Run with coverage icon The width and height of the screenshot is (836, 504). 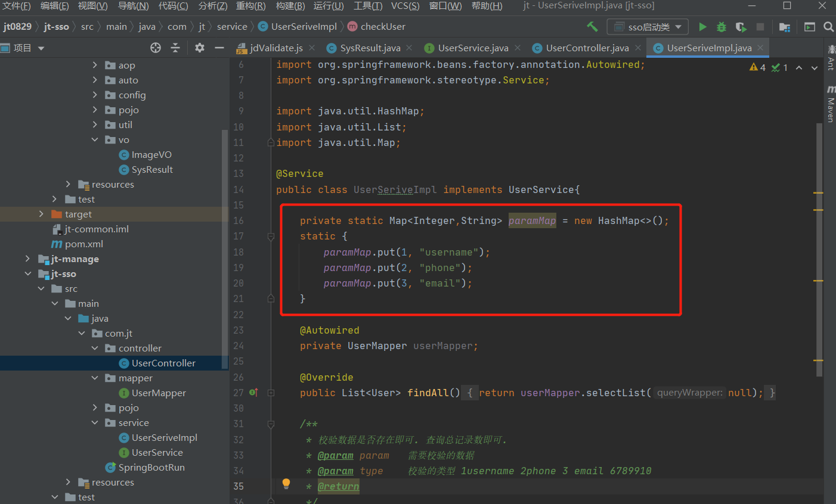[x=741, y=27]
